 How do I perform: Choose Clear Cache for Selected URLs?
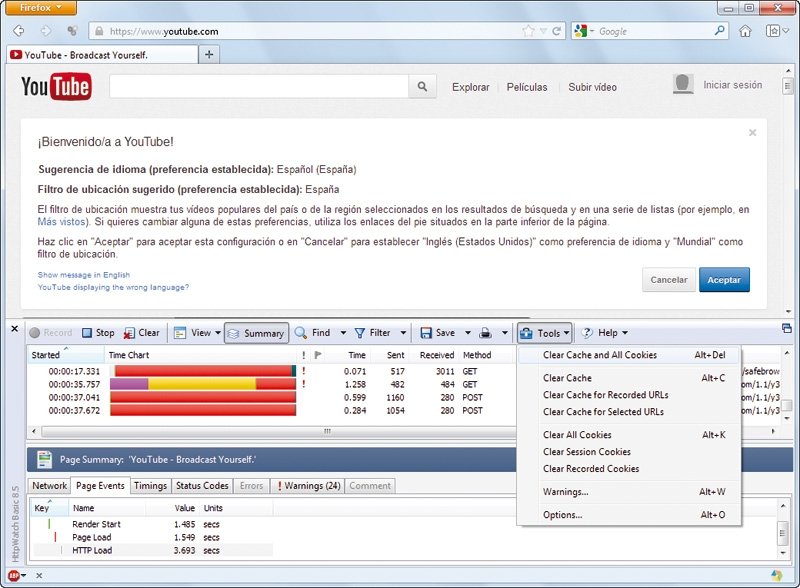pyautogui.click(x=629, y=412)
